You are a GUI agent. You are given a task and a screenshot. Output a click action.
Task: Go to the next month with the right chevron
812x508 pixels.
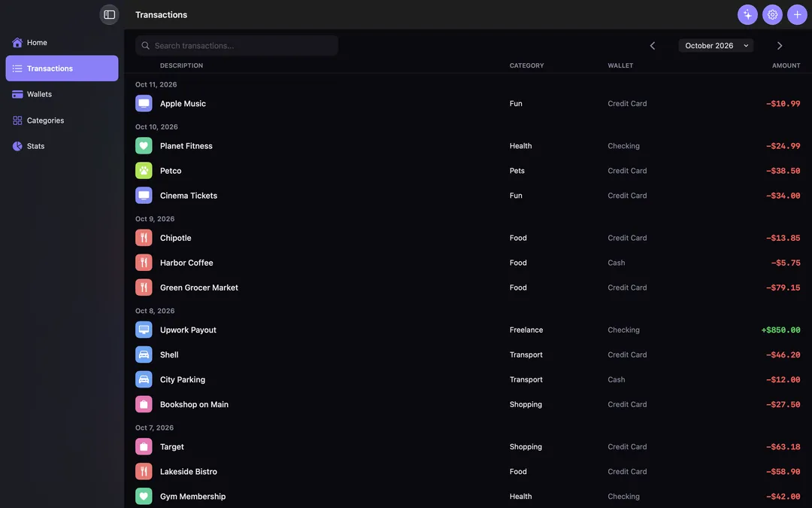(780, 46)
